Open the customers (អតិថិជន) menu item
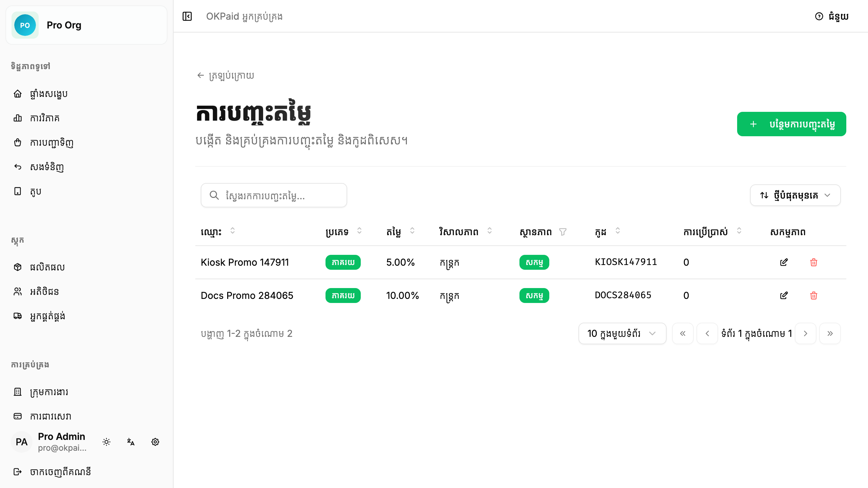 click(86, 291)
